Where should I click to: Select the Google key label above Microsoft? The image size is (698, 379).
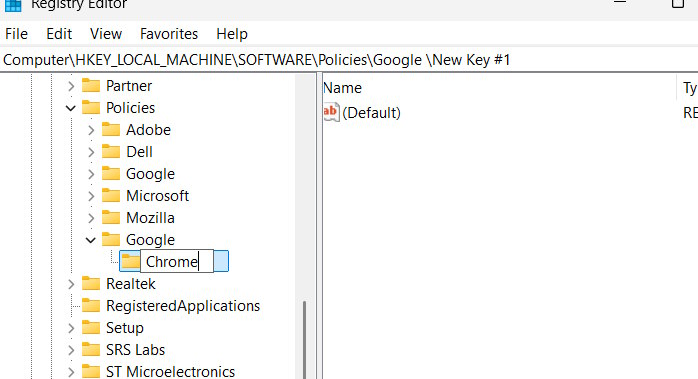(x=150, y=174)
